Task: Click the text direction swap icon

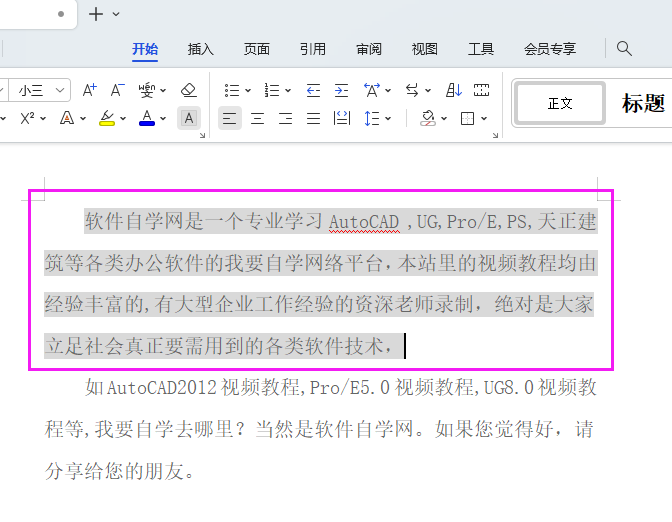Action: (412, 90)
